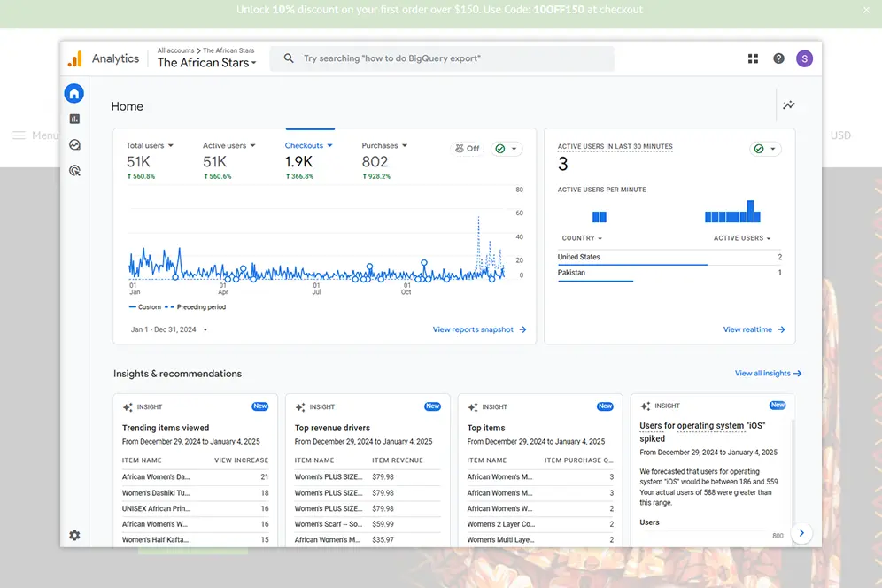This screenshot has width=882, height=588.
Task: Open the Reports icon in sidebar
Action: click(x=74, y=119)
